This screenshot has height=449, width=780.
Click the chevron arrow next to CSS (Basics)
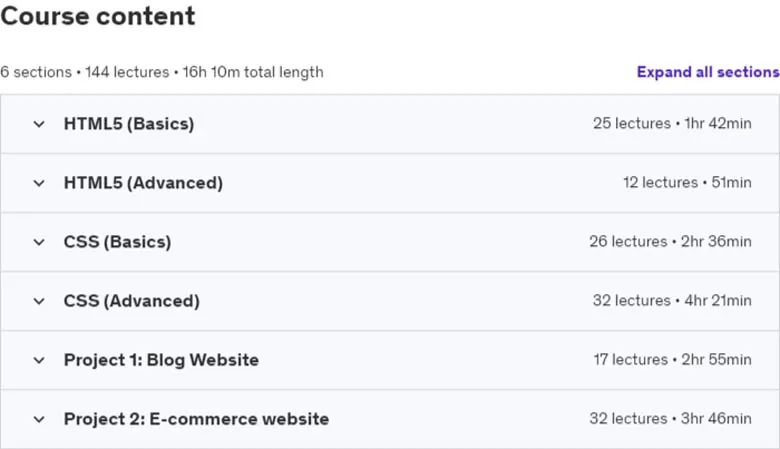(39, 242)
